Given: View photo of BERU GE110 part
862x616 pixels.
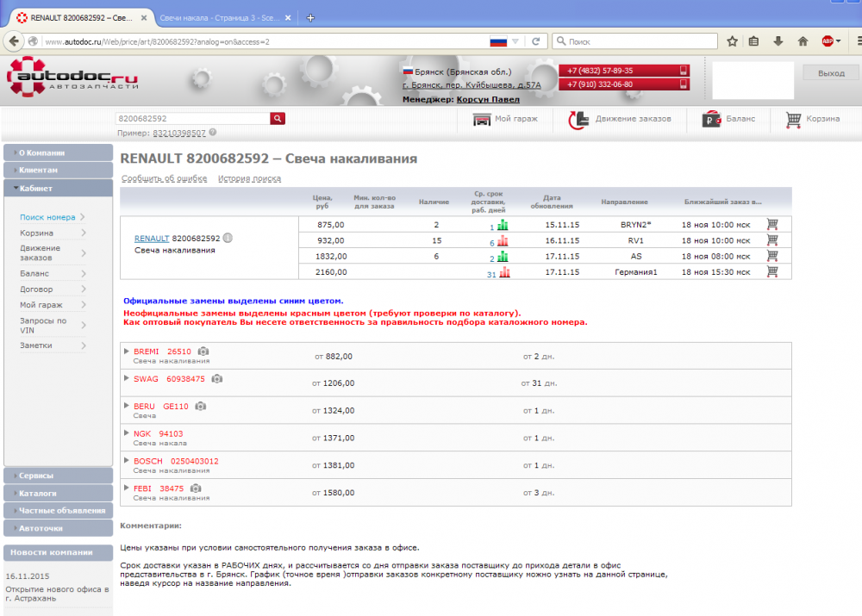Looking at the screenshot, I should [201, 406].
